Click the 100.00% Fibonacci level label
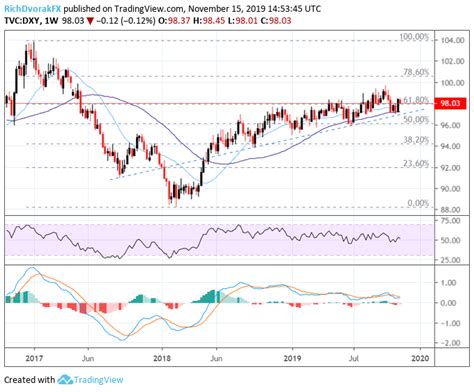This screenshot has width=474, height=392. [414, 37]
